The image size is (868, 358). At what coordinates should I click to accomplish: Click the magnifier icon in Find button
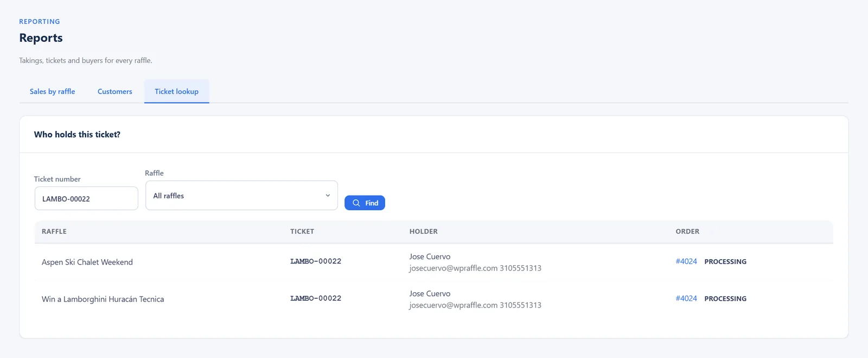click(x=356, y=203)
